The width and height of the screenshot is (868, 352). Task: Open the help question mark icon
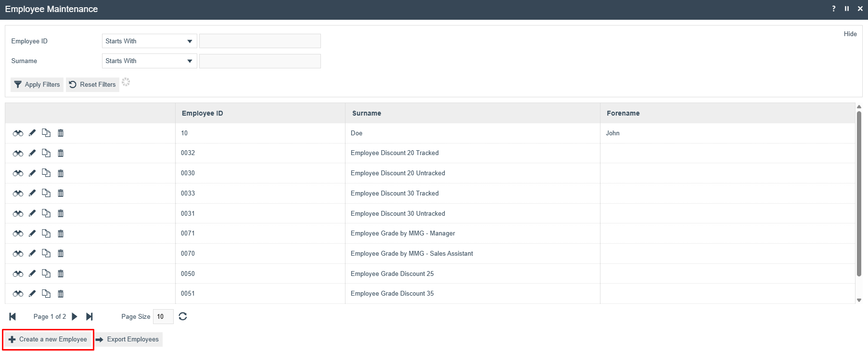(834, 9)
